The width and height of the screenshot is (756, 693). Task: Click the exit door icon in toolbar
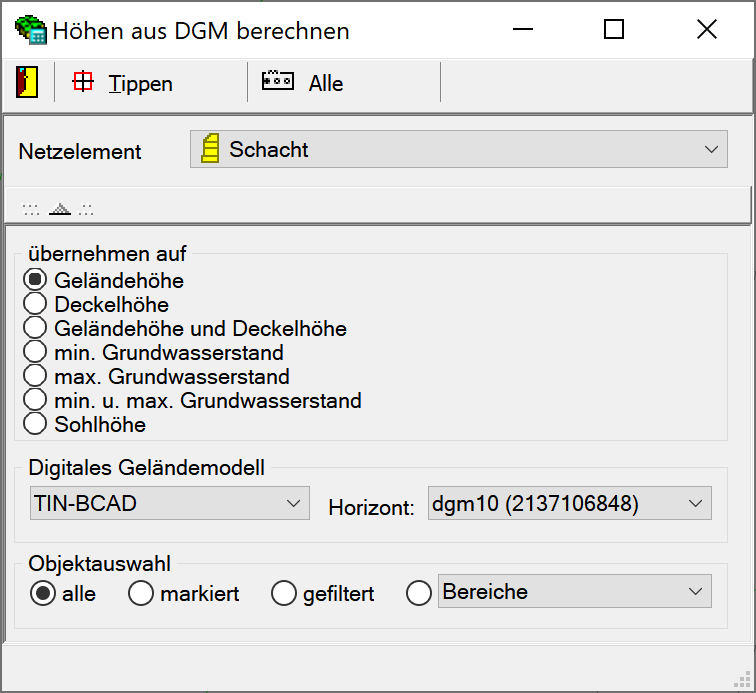pos(27,83)
